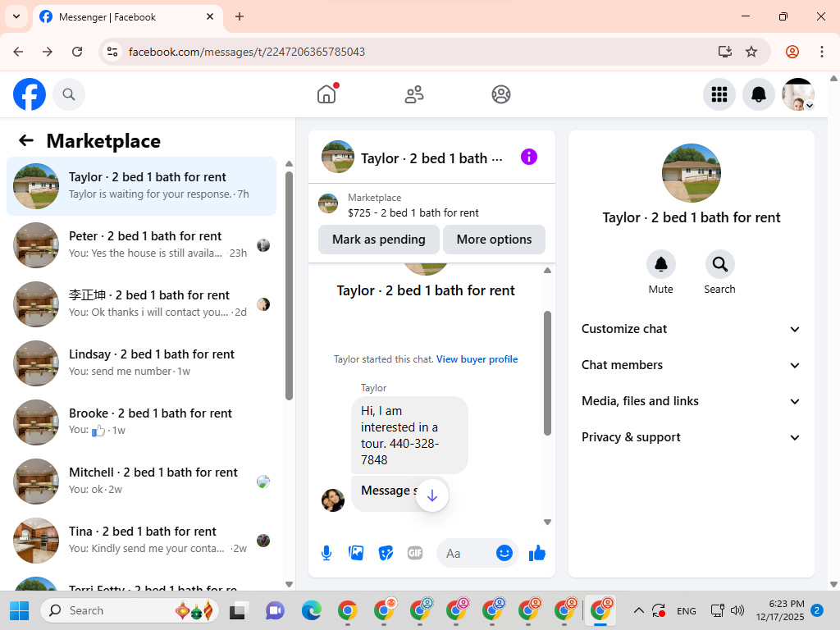
Task: Open Brooke conversation in chat list
Action: pos(141,422)
